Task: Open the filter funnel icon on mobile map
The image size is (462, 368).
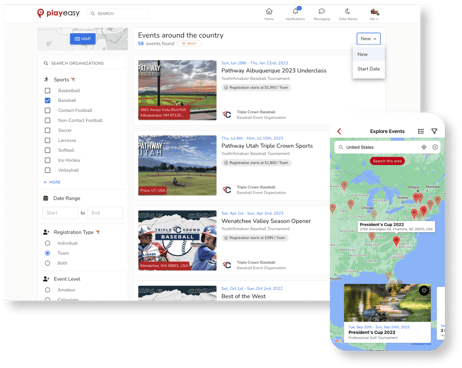Action: tap(434, 131)
